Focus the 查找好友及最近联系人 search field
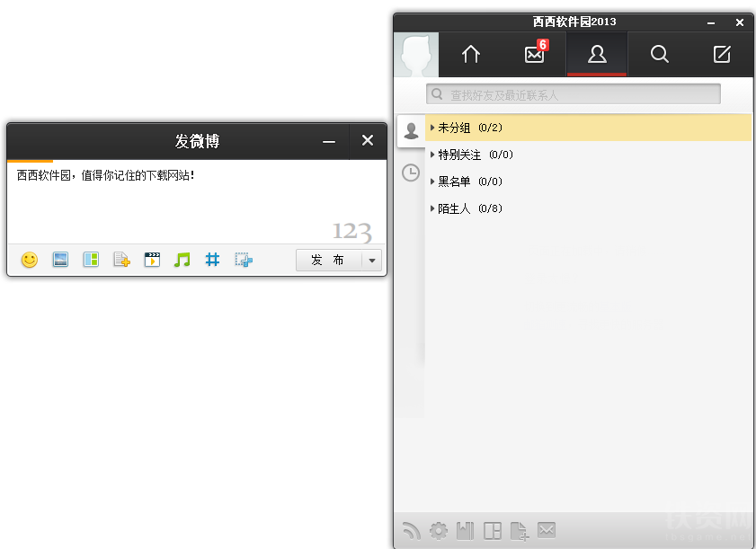Image resolution: width=756 pixels, height=549 pixels. pyautogui.click(x=574, y=94)
